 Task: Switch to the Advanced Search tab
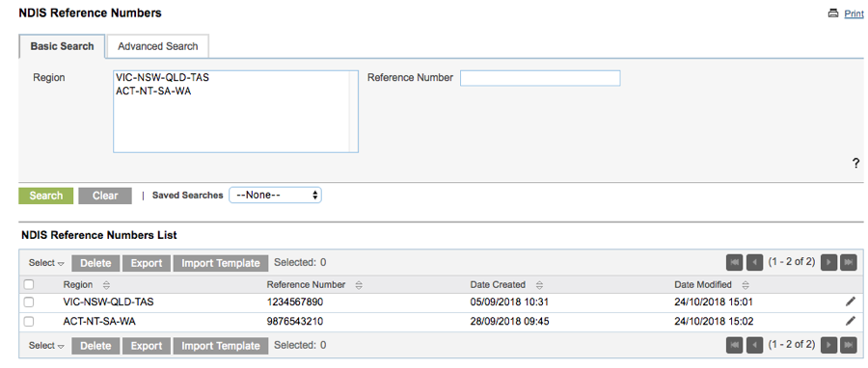158,46
